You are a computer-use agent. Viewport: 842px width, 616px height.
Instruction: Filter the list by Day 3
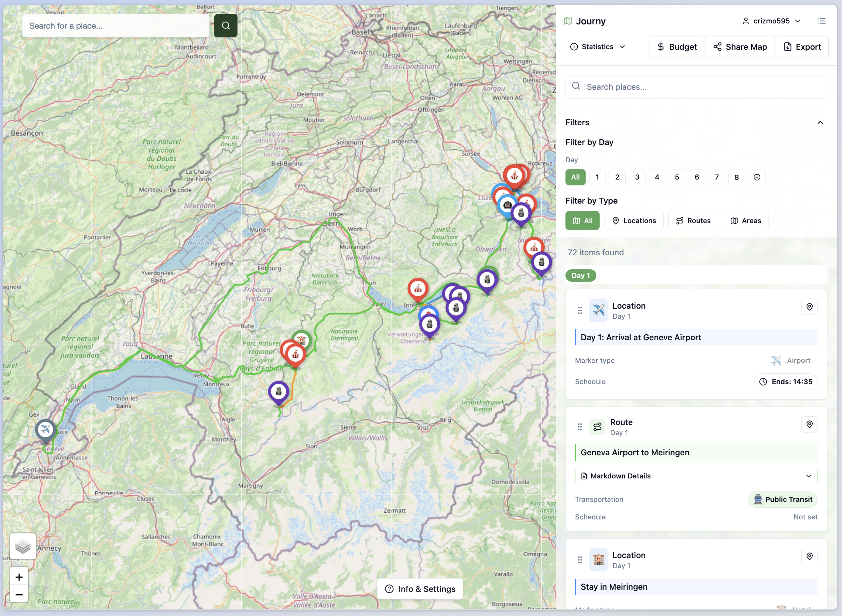point(637,177)
